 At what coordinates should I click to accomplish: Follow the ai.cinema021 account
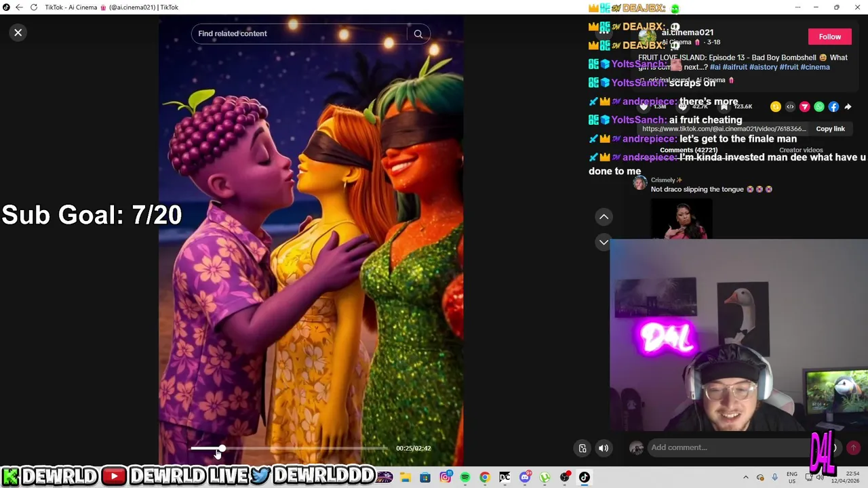pyautogui.click(x=829, y=37)
